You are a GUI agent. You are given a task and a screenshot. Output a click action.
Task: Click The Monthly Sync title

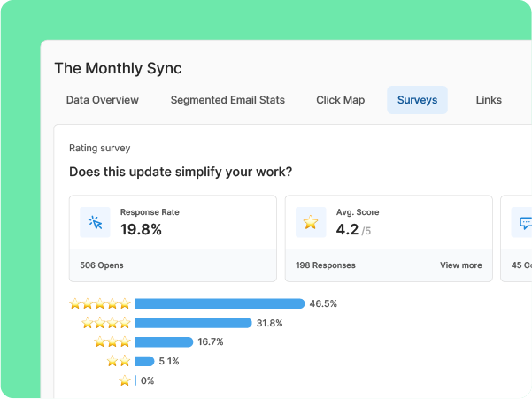click(x=118, y=68)
